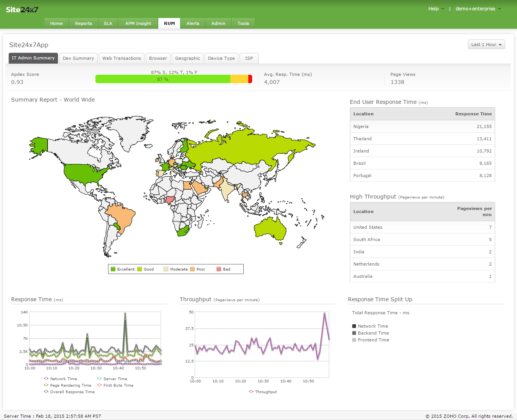Toggle Overall Response Time legend entry

coord(69,392)
